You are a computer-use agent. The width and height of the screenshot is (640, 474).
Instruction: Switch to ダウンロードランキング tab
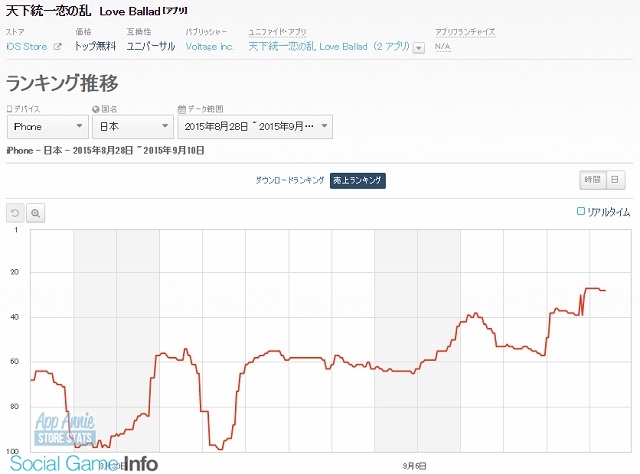pos(290,180)
